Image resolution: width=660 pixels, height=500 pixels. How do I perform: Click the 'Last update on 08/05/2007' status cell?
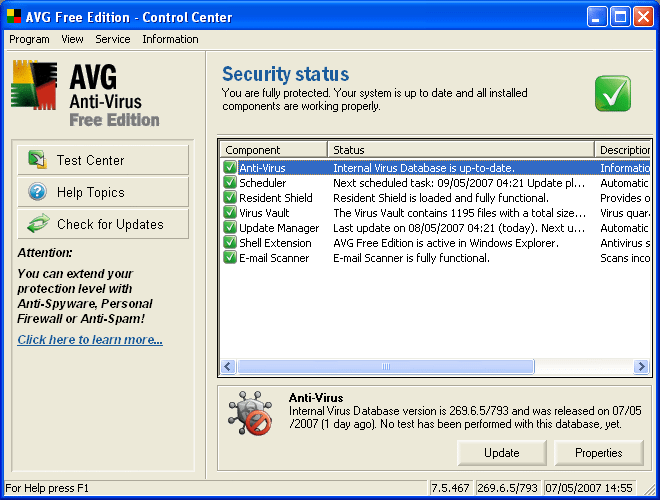click(459, 228)
